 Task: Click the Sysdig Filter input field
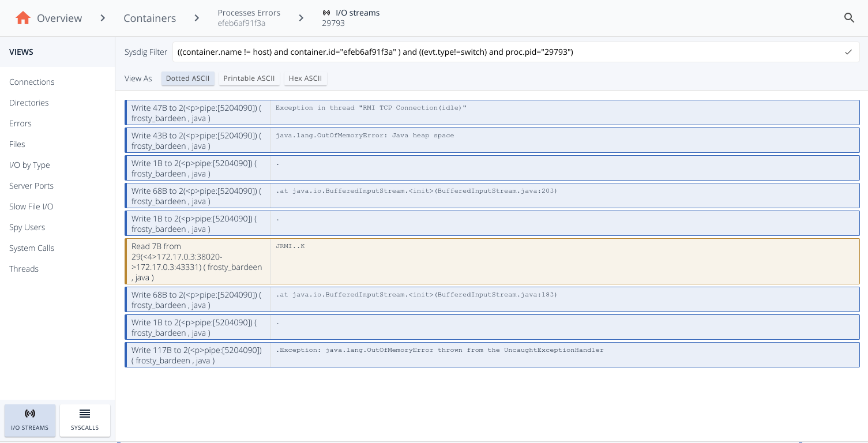click(x=516, y=52)
